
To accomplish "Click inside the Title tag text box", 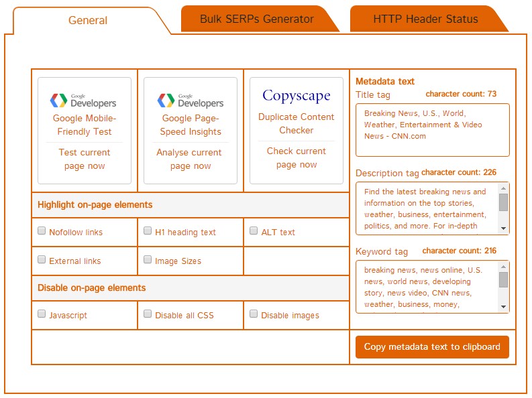I will pos(433,130).
